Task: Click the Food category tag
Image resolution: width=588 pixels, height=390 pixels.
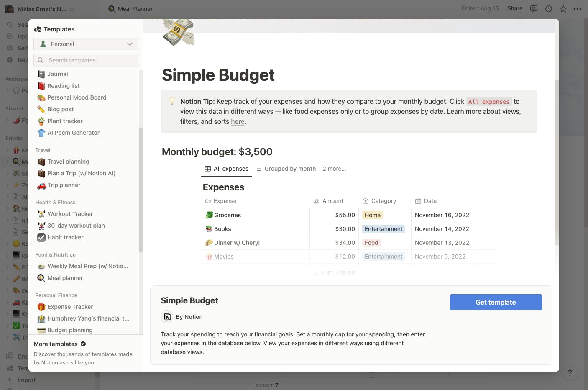Action: tap(371, 243)
